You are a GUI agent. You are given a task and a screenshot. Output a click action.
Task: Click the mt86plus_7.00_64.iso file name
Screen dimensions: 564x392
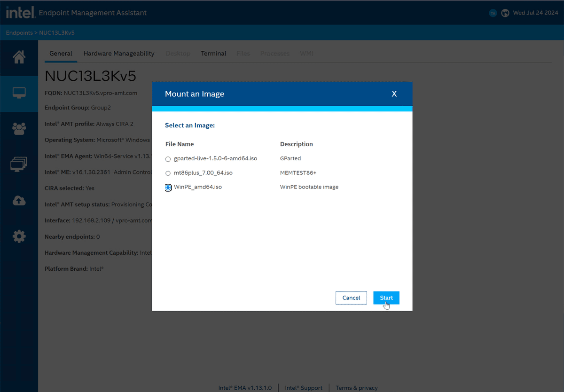(x=203, y=173)
